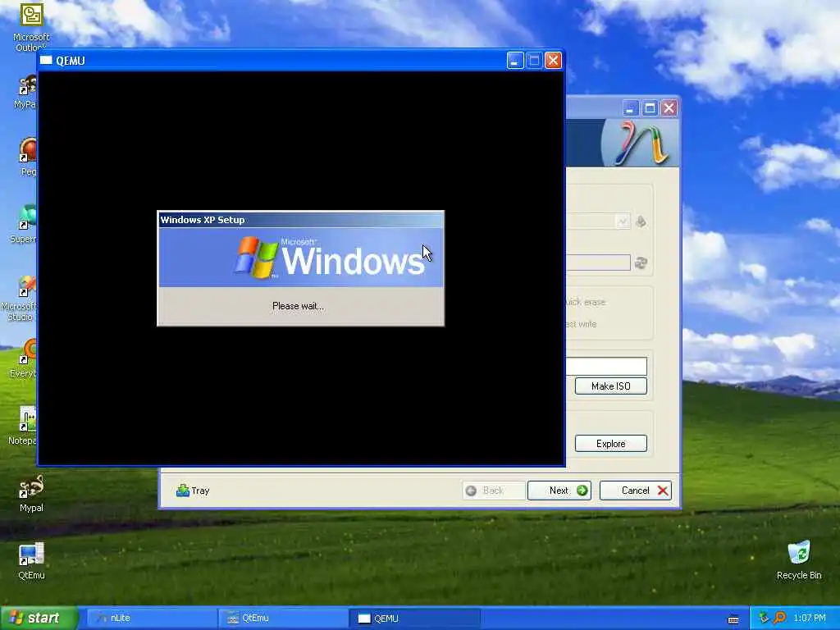Switch to nLite in the taskbar
This screenshot has height=630, width=840.
(151, 619)
